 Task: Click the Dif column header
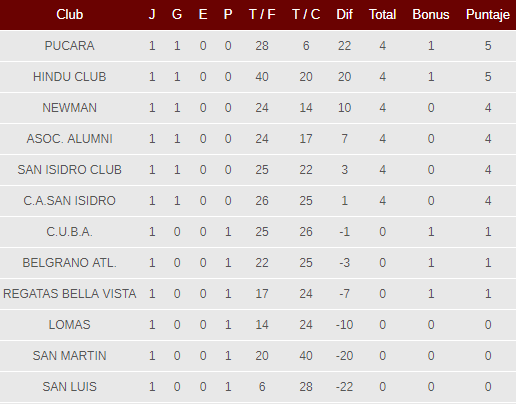[344, 15]
